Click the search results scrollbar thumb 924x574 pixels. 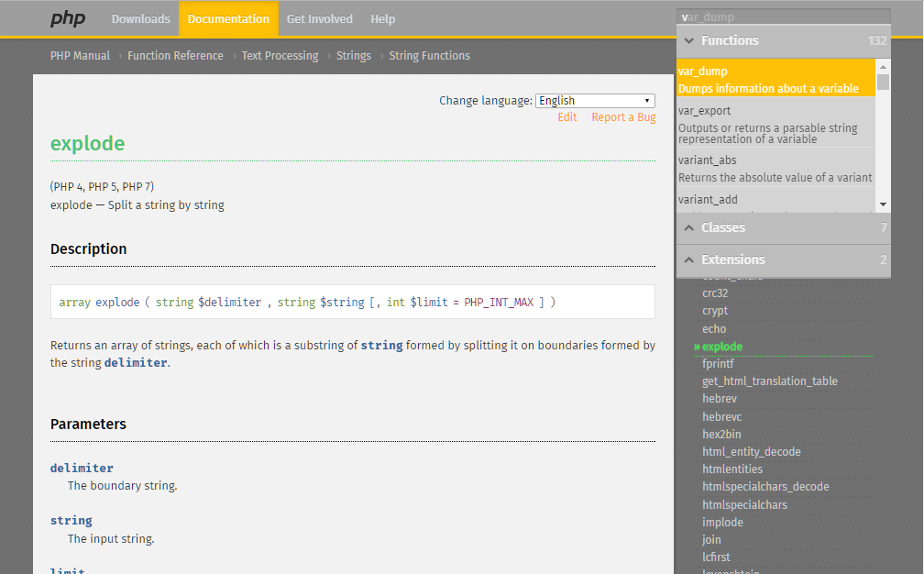click(x=883, y=82)
